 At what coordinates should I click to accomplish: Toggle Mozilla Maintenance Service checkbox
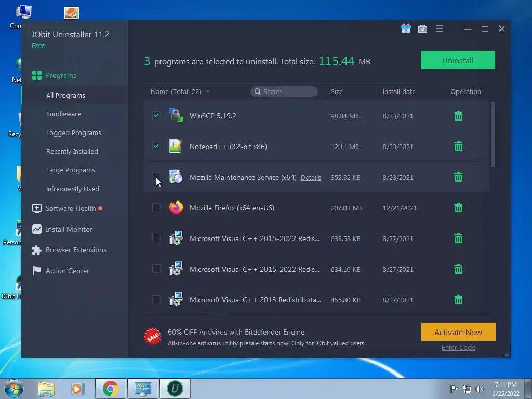[156, 177]
